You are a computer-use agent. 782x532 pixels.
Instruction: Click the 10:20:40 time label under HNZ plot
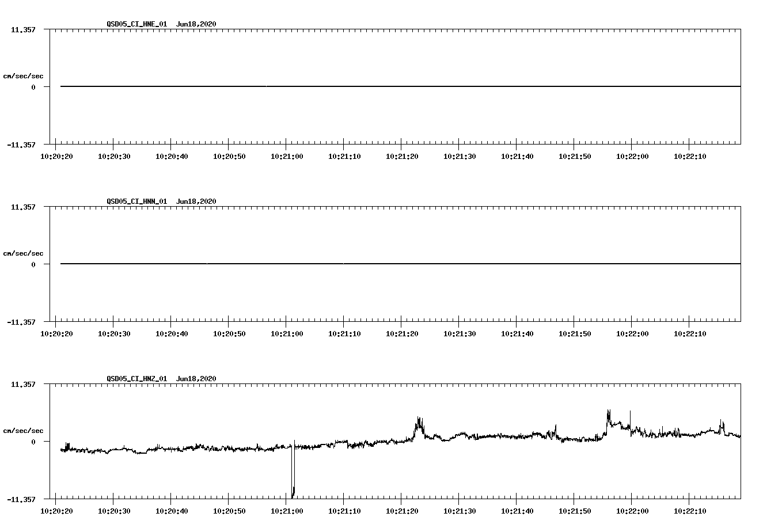[x=172, y=511]
